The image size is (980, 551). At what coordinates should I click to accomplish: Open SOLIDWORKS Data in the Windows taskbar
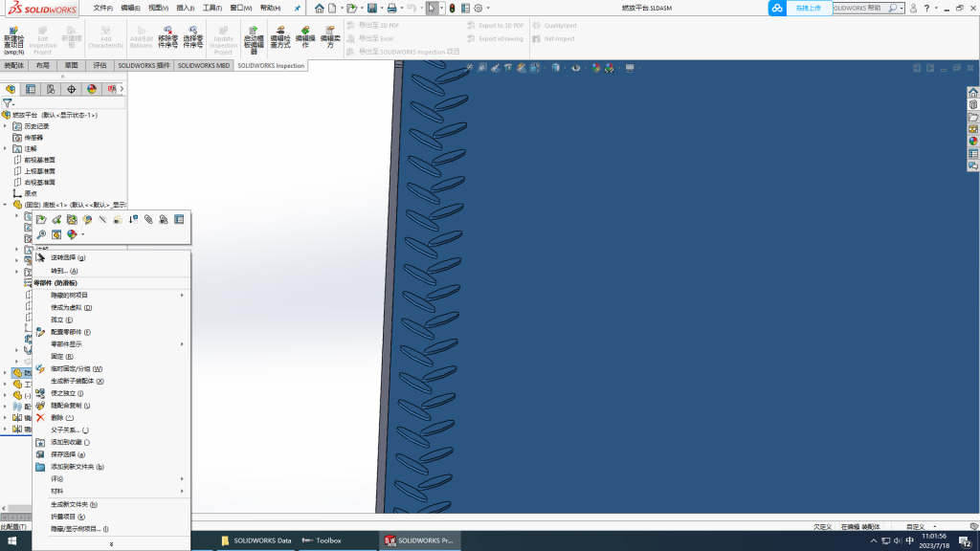(x=256, y=540)
